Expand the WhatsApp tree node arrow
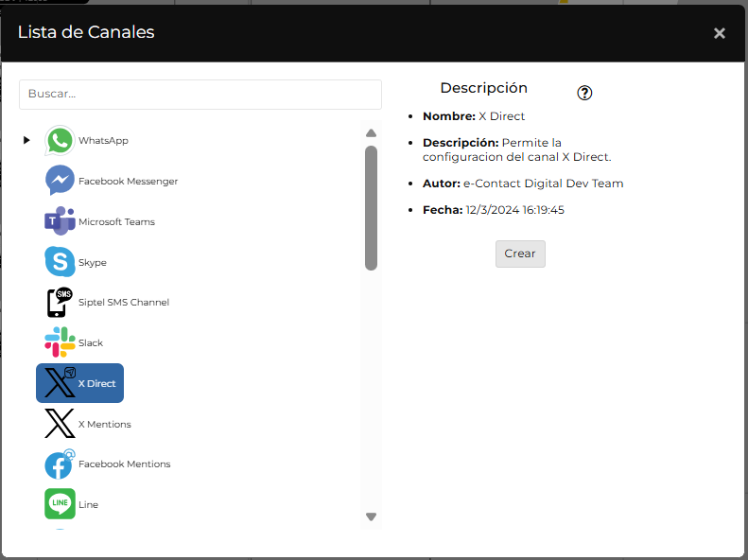 coord(26,140)
